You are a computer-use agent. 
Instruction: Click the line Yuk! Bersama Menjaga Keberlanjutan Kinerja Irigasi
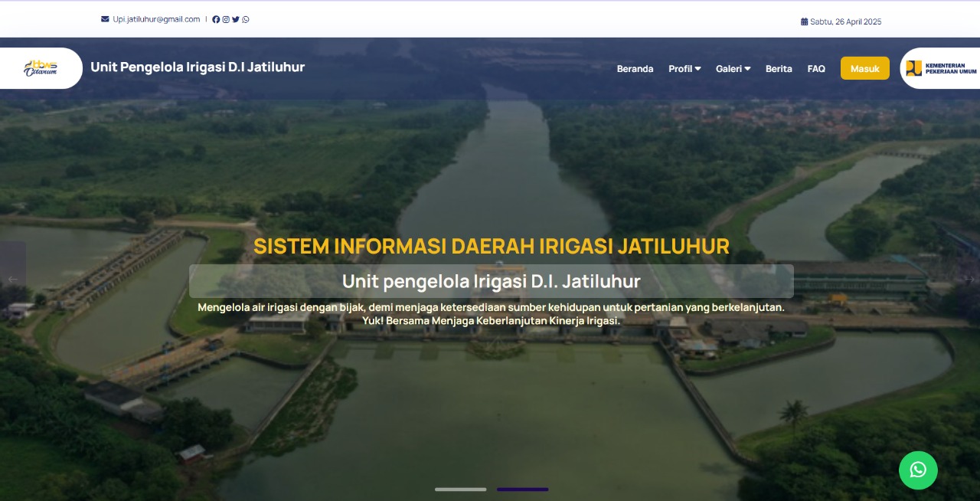coord(492,321)
